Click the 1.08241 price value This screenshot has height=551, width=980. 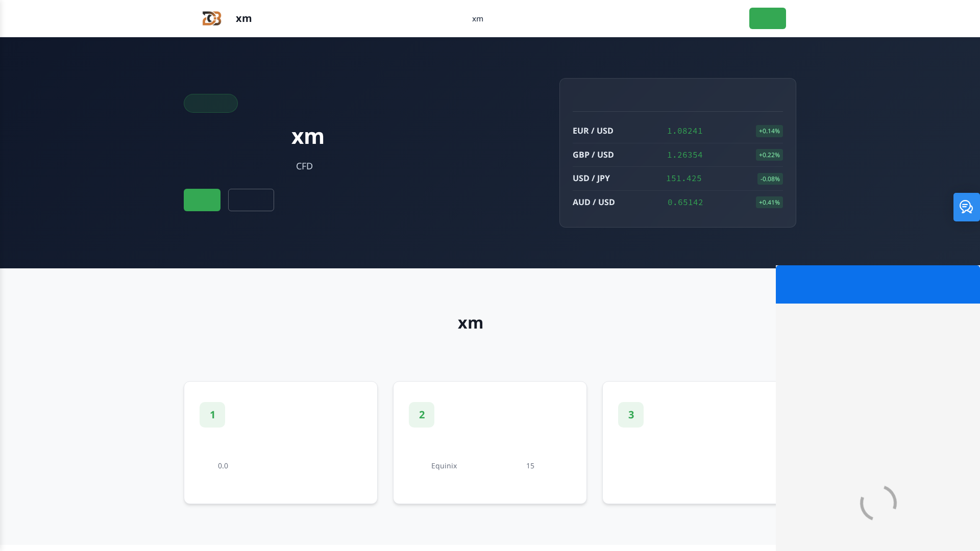[x=685, y=131]
